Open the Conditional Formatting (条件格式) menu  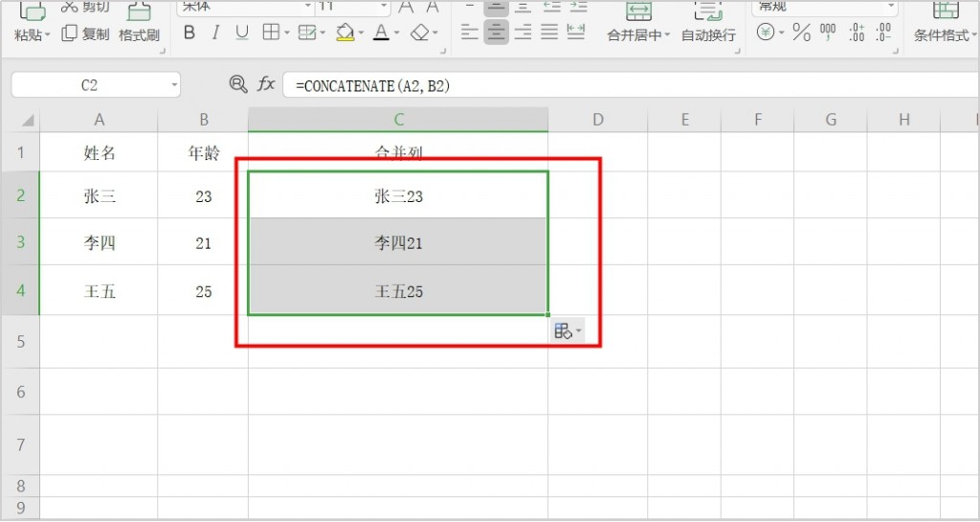click(x=943, y=34)
